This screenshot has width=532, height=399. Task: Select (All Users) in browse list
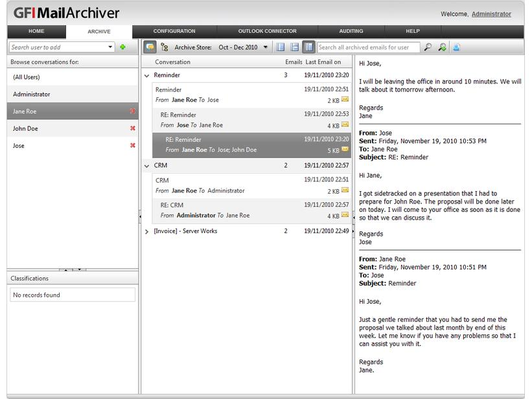(73, 77)
